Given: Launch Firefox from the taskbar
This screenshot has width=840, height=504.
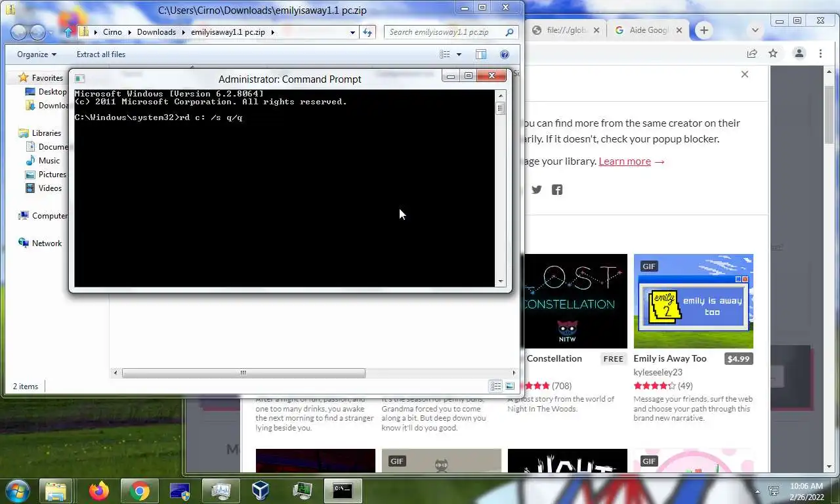Looking at the screenshot, I should (x=99, y=491).
